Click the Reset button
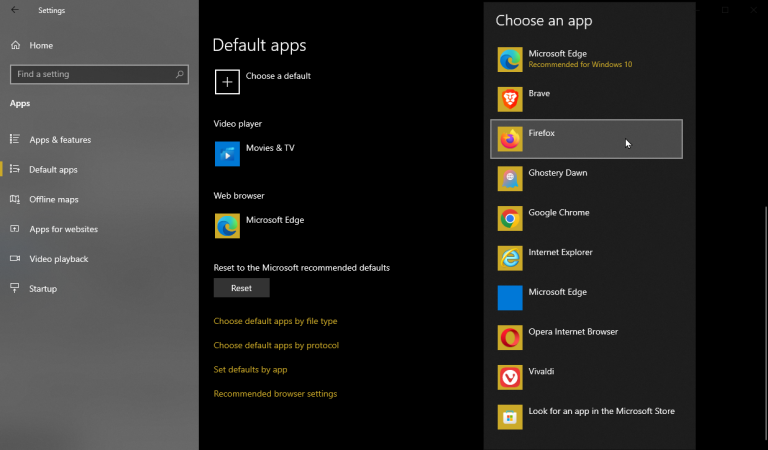 coord(241,288)
